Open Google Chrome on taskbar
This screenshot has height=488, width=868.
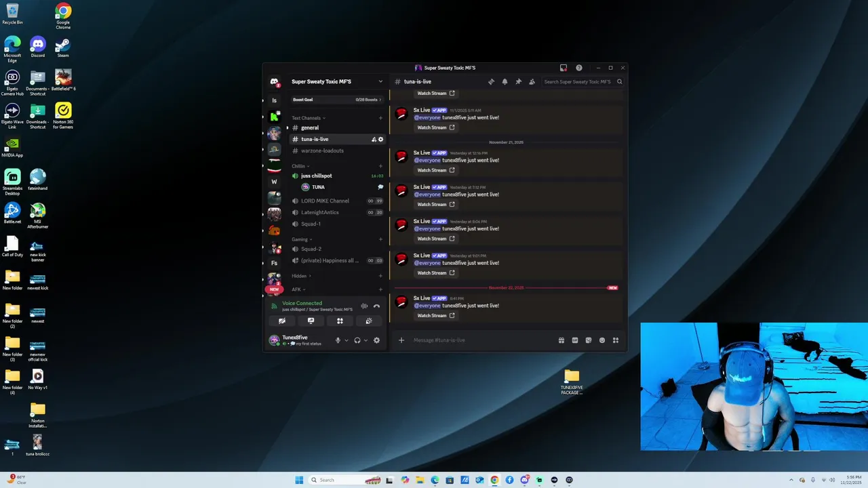click(x=494, y=480)
